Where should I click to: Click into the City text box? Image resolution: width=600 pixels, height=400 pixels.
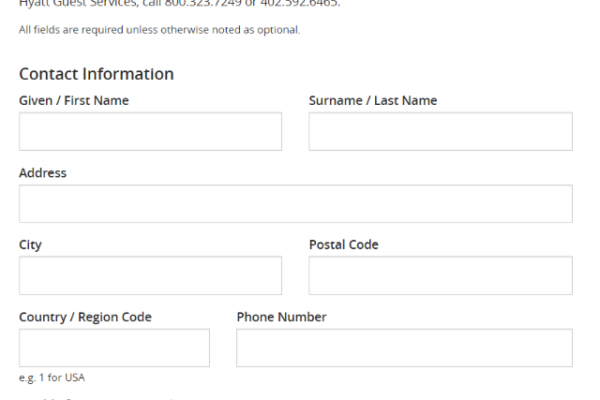(150, 276)
